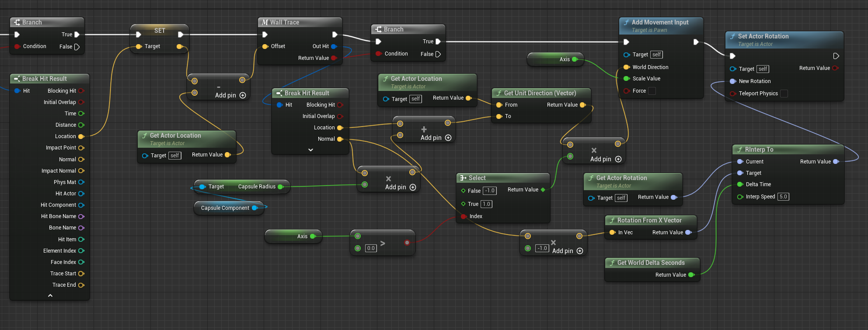The width and height of the screenshot is (868, 330).
Task: Select the Wall Trace node title
Action: click(284, 22)
